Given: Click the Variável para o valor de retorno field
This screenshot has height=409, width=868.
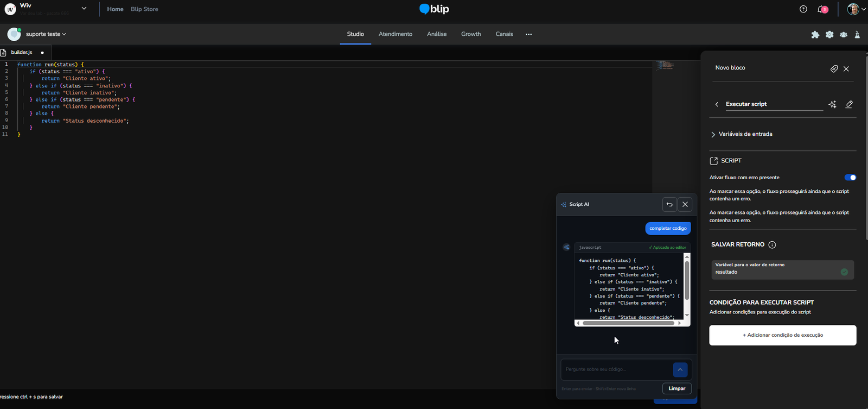Looking at the screenshot, I should (782, 269).
